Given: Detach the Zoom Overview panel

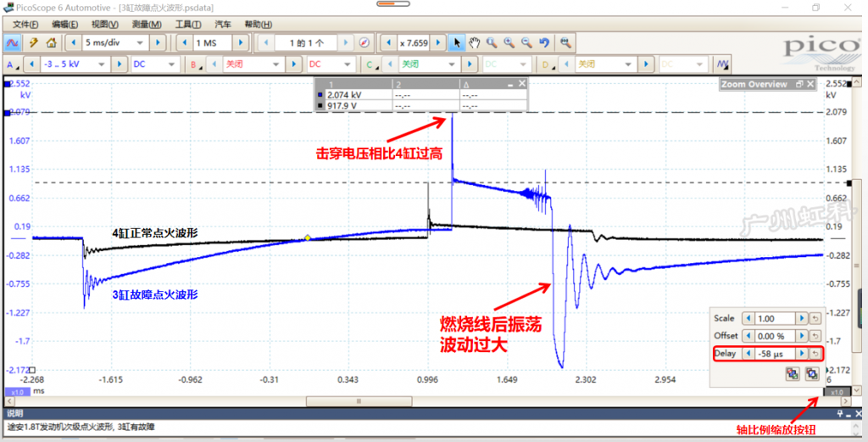Looking at the screenshot, I should pyautogui.click(x=799, y=84).
